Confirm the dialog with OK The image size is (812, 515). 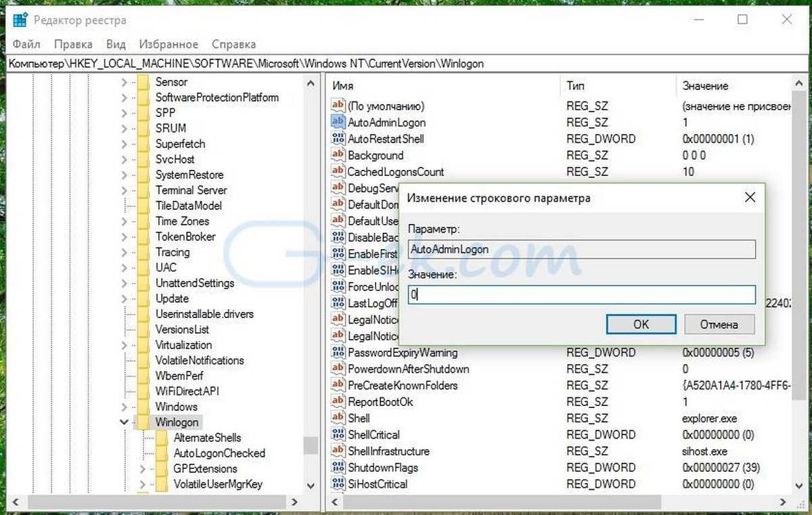tap(641, 324)
